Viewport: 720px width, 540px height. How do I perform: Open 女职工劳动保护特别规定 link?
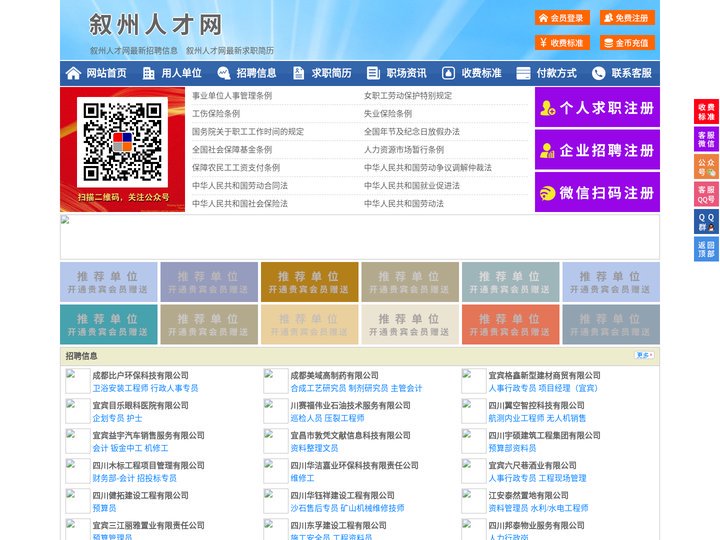(408, 96)
